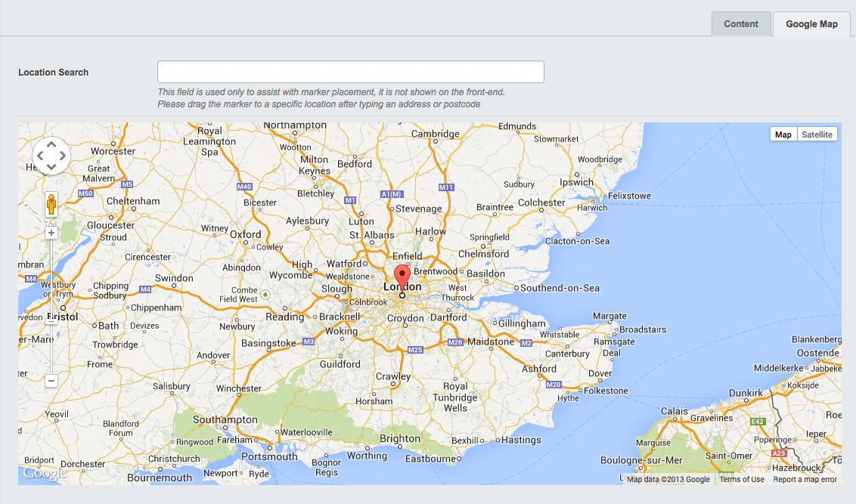Switch map type to Satellite view
The width and height of the screenshot is (856, 504).
point(817,135)
